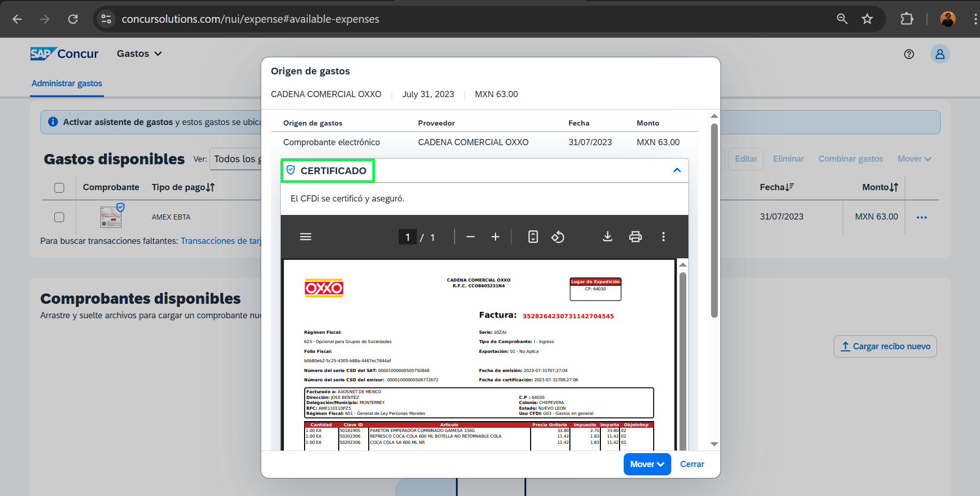The image size is (980, 496).
Task: Click invoice number 352826423073114270​4545
Action: 568,316
